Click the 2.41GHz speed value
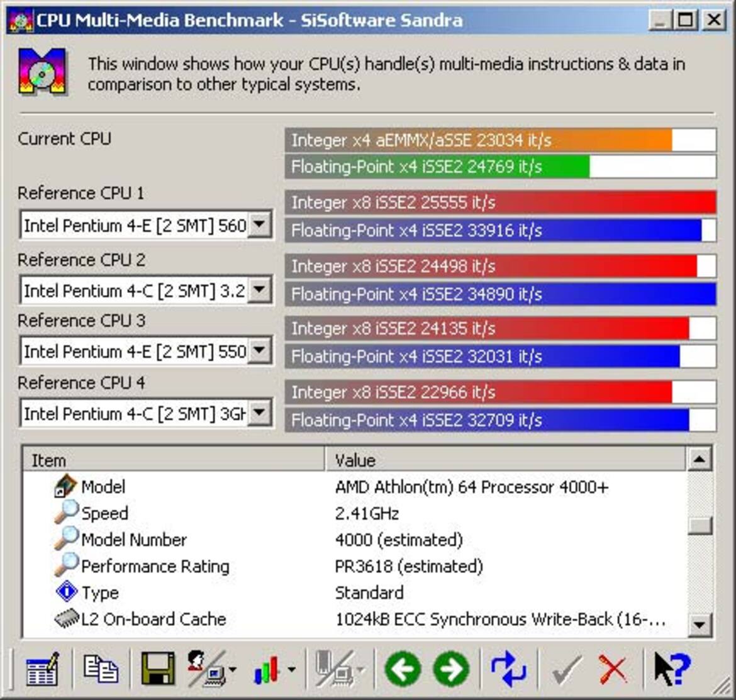 pyautogui.click(x=367, y=513)
